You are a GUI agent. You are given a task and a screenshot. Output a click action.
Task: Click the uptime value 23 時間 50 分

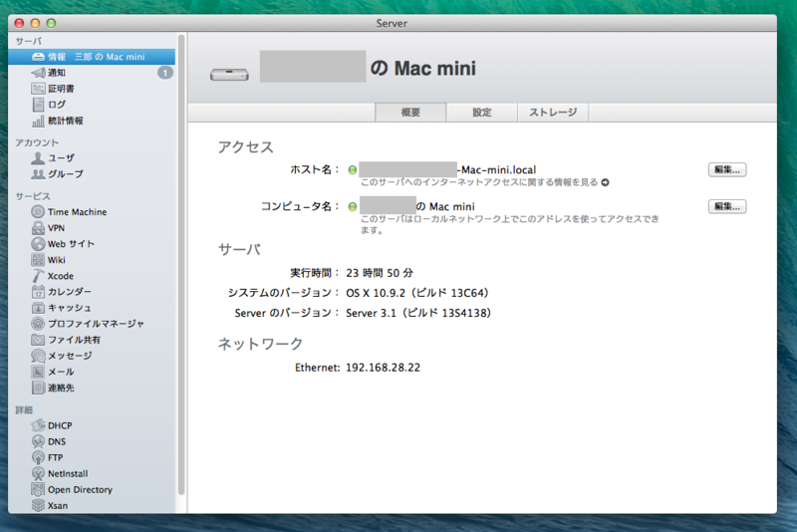click(380, 273)
